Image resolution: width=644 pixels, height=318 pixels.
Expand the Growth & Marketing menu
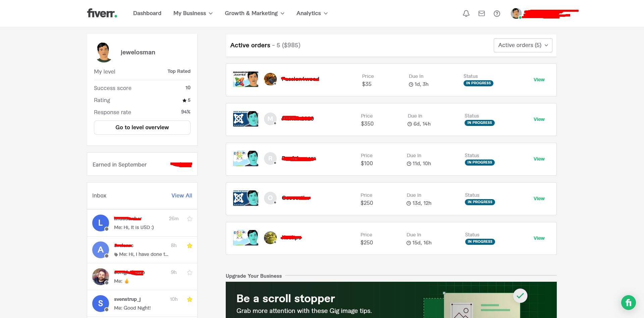[x=254, y=13]
